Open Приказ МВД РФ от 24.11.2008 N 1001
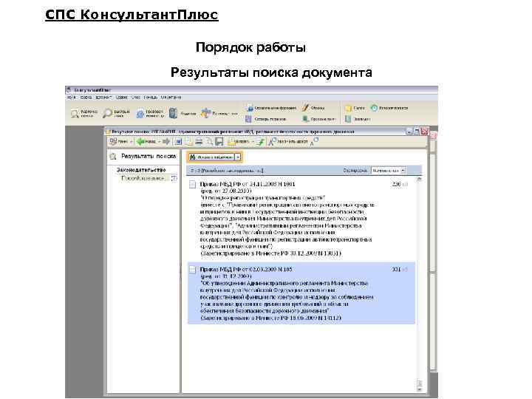The width and height of the screenshot is (532, 399). (x=248, y=184)
